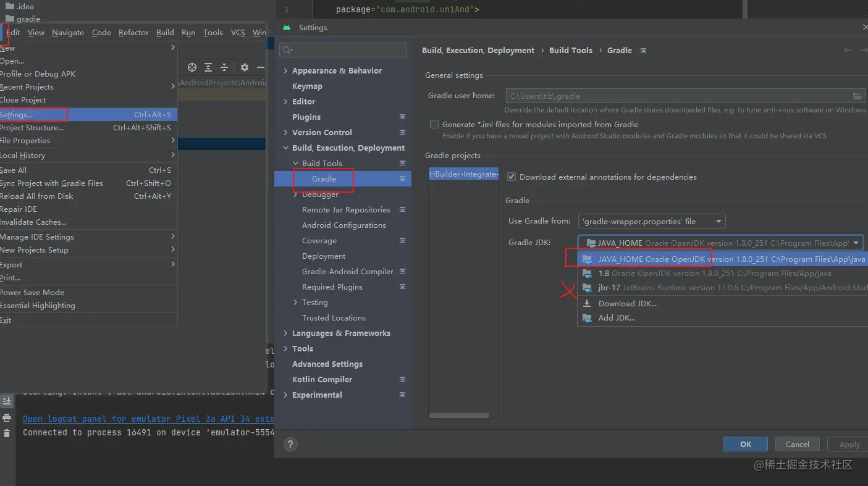Click the hide panel minus icon in project toolbar
The height and width of the screenshot is (486, 868).
click(261, 67)
